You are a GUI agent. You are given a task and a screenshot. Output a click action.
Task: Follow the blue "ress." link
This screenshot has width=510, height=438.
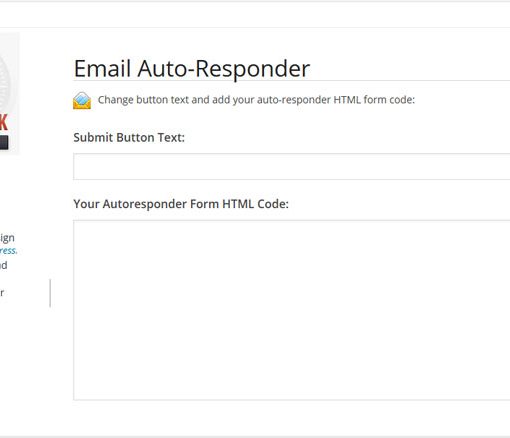tap(8, 251)
